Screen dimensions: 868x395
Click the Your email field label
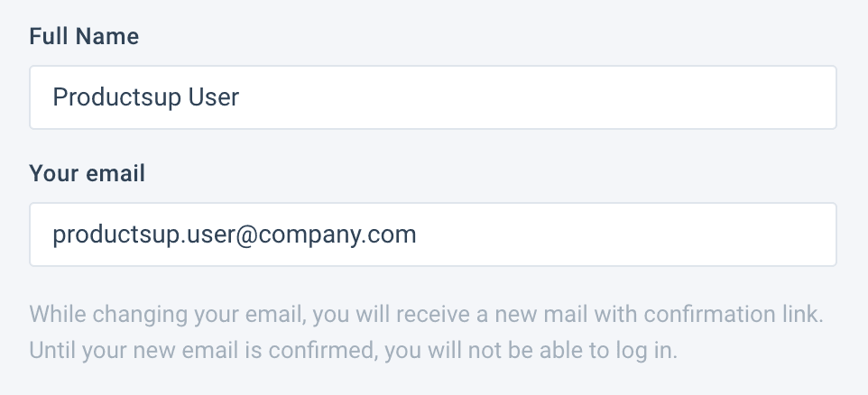[88, 173]
